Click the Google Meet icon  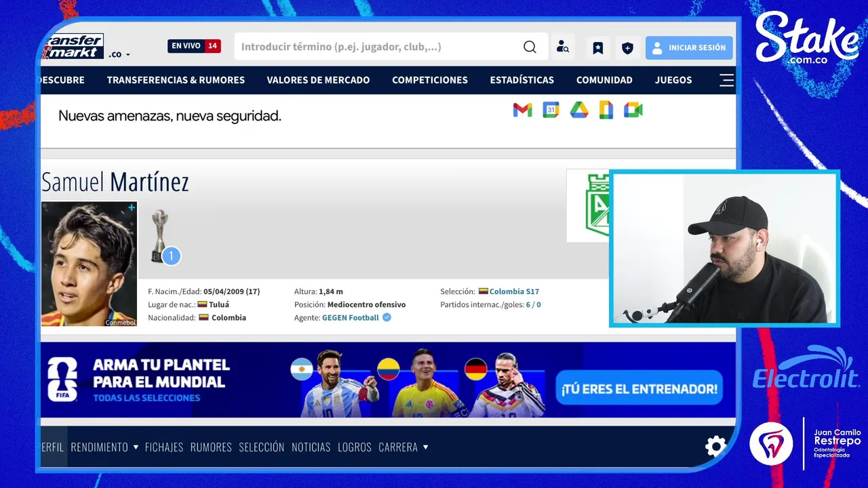point(633,110)
